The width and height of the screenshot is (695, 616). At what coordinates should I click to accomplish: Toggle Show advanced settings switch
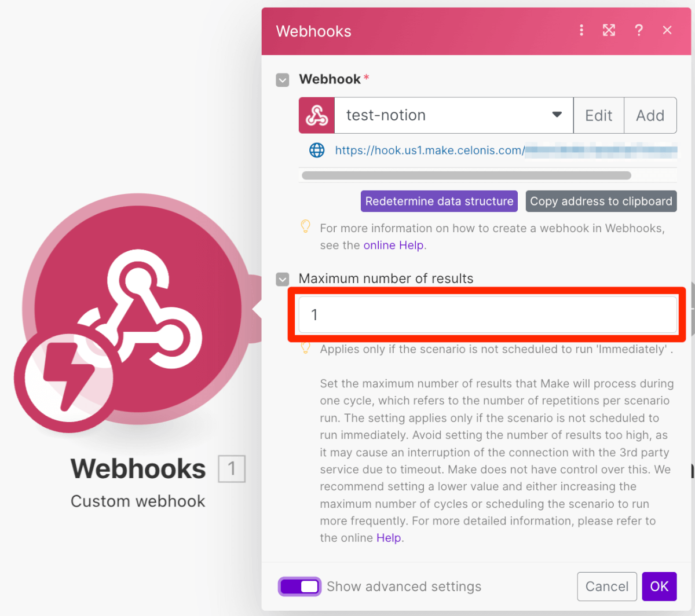point(299,586)
